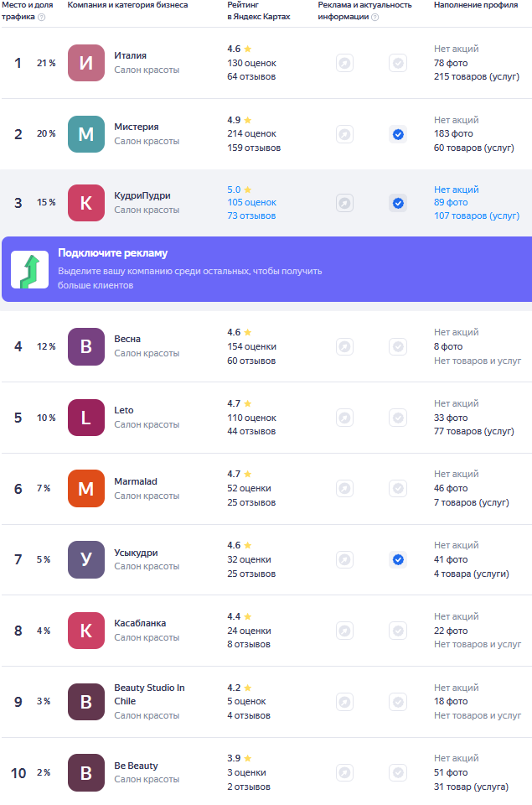Click the advertising icon in КудриПудри row

pyautogui.click(x=344, y=203)
